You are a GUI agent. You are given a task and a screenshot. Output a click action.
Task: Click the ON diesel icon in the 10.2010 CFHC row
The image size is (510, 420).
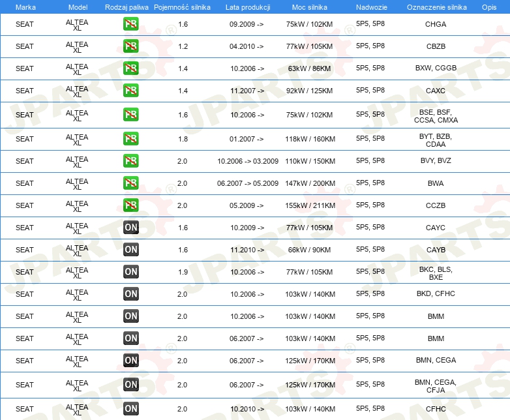130,409
